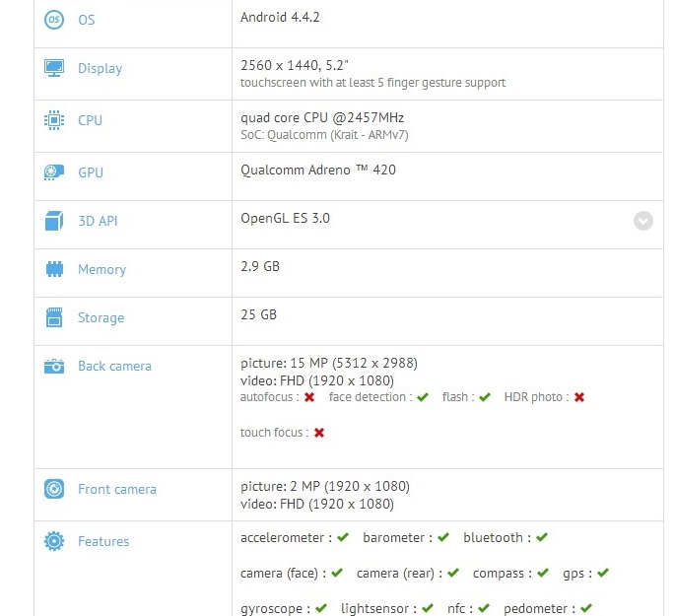Image resolution: width=674 pixels, height=616 pixels.
Task: Click the Back camera icon
Action: [x=54, y=366]
